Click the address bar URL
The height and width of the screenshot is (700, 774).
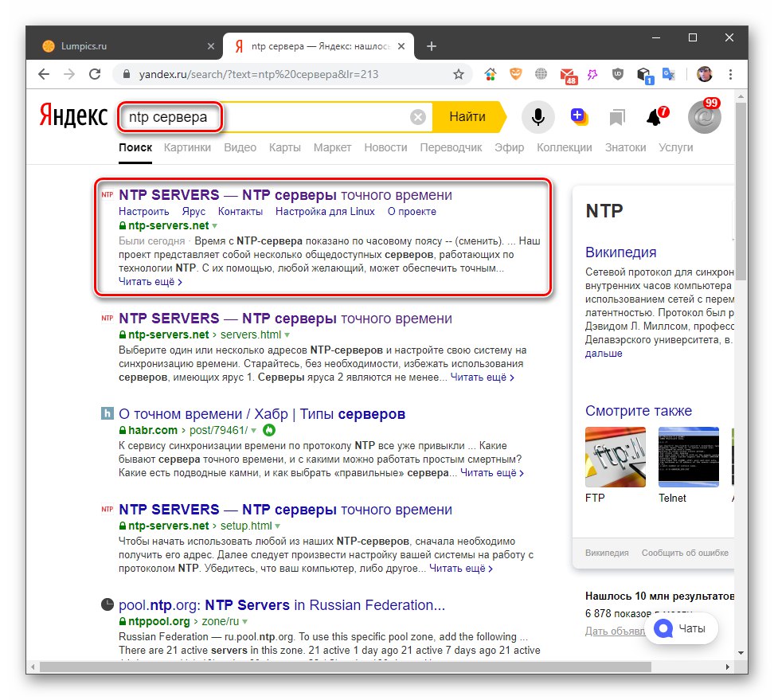259,74
